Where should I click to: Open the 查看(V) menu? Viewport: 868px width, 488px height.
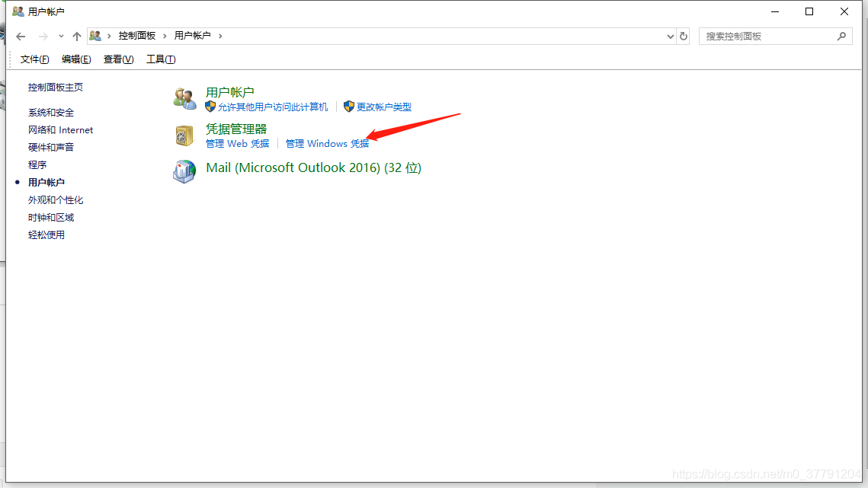pos(118,59)
